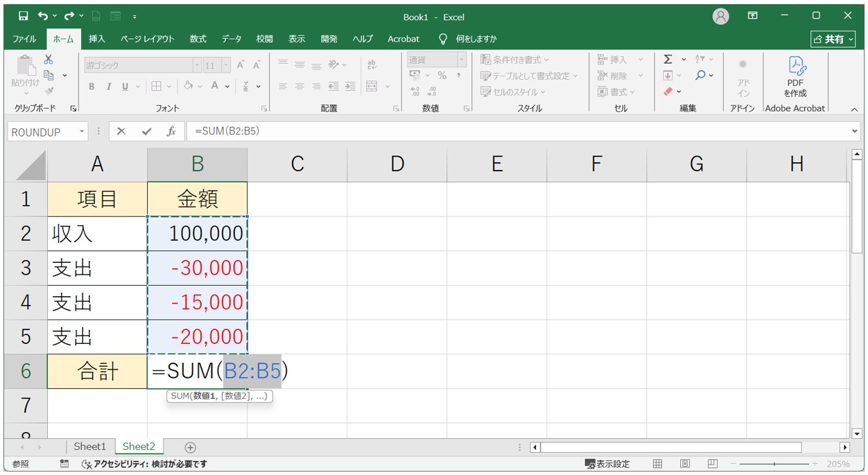Cancel the formula entry with the X icon
Viewport: 868px width, 475px height.
[121, 132]
